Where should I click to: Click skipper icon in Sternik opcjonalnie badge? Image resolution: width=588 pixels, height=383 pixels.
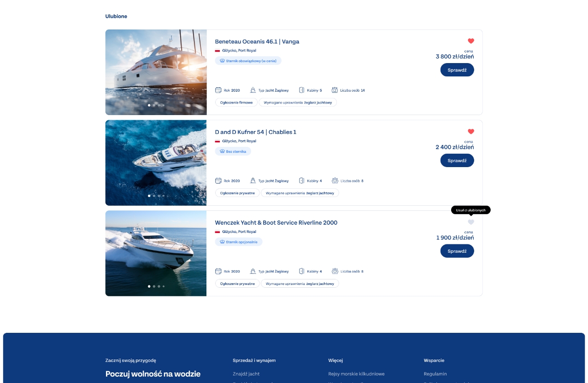(222, 242)
